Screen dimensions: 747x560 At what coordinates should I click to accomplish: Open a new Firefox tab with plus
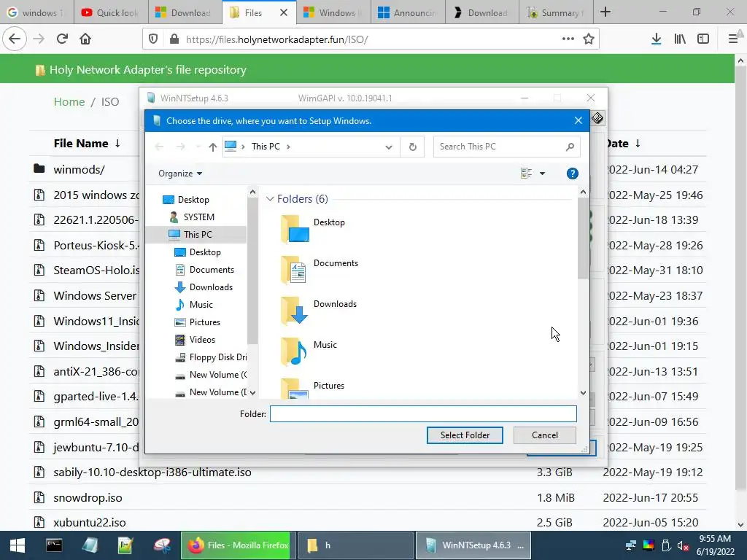605,12
